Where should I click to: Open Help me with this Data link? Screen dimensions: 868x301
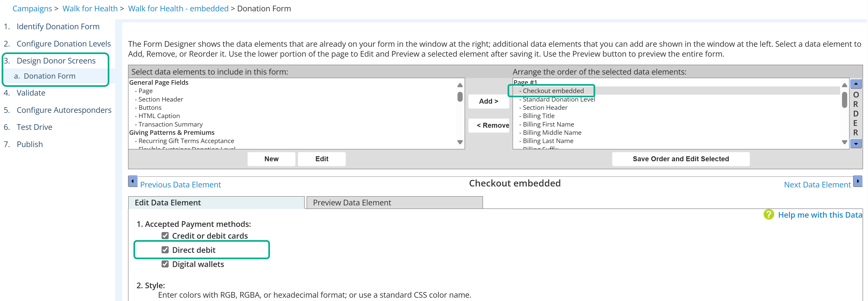[x=820, y=215]
